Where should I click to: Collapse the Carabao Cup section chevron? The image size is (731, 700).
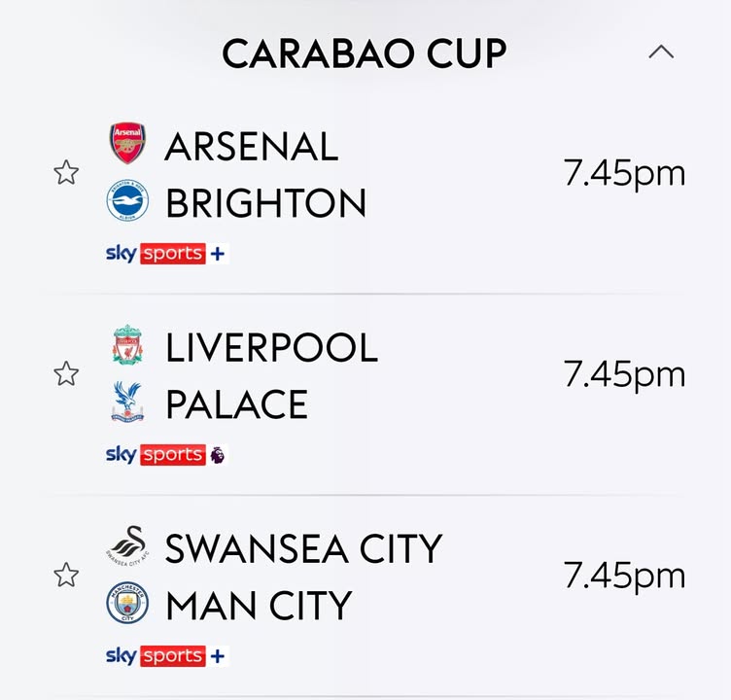click(661, 52)
